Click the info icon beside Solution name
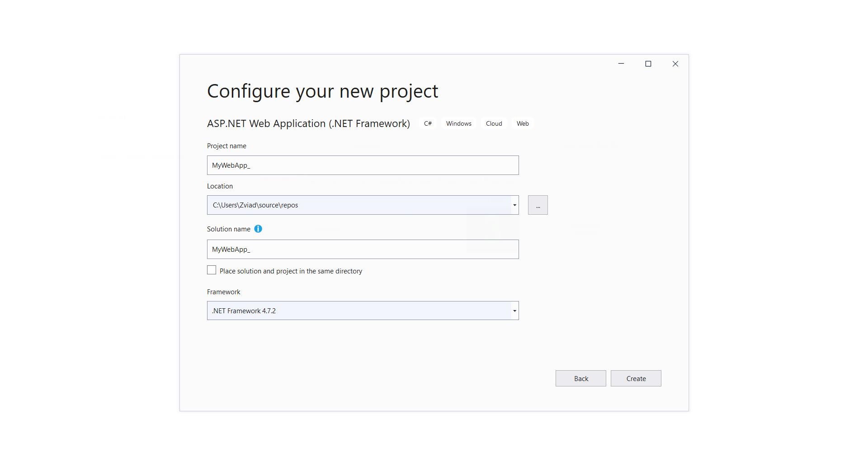This screenshot has width=868, height=452. [258, 229]
